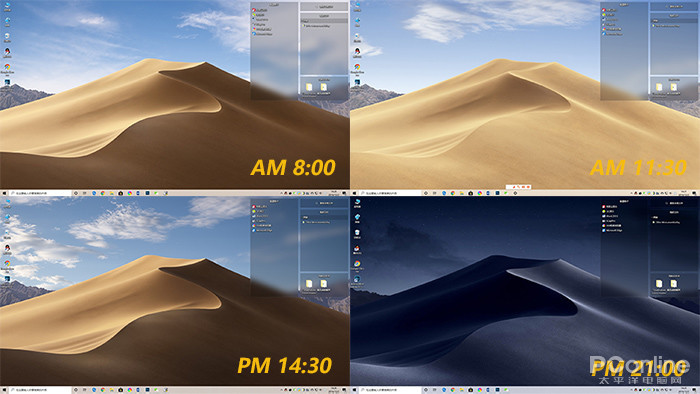Click Chrome in the AM 8:00 screenshot's taskbar
The width and height of the screenshot is (700, 394).
coord(103,193)
